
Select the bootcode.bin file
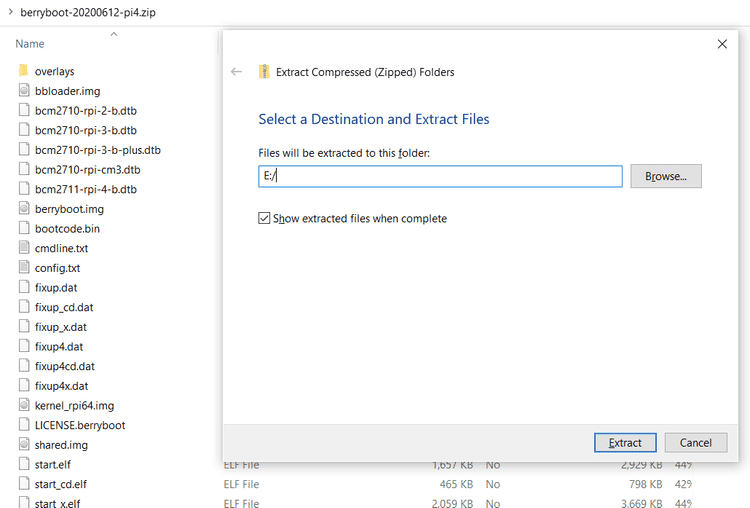[68, 229]
